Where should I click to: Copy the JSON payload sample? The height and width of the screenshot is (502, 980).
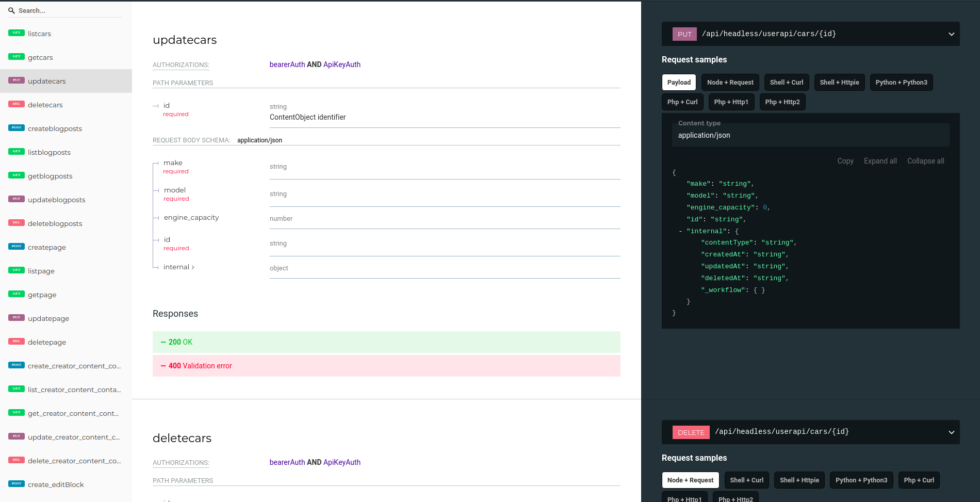(845, 161)
